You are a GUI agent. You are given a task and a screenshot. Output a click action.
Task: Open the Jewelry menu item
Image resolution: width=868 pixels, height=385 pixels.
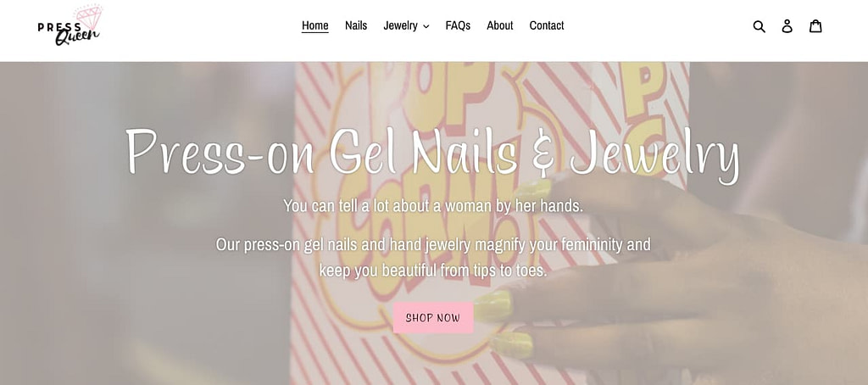click(400, 25)
